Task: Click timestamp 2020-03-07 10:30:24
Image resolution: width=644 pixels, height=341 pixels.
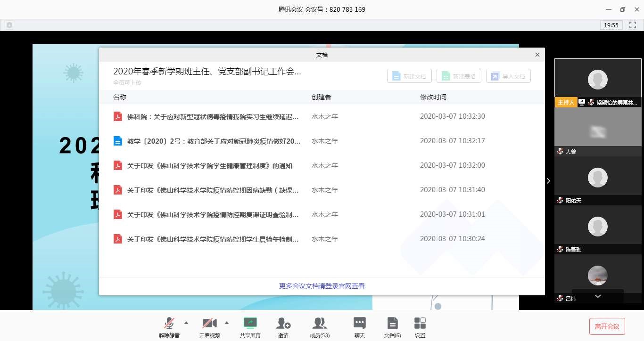Action: tap(453, 239)
